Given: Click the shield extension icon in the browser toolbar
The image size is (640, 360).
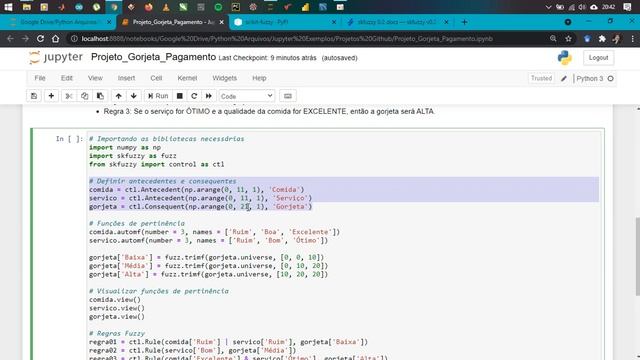Looking at the screenshot, I should click(x=587, y=39).
